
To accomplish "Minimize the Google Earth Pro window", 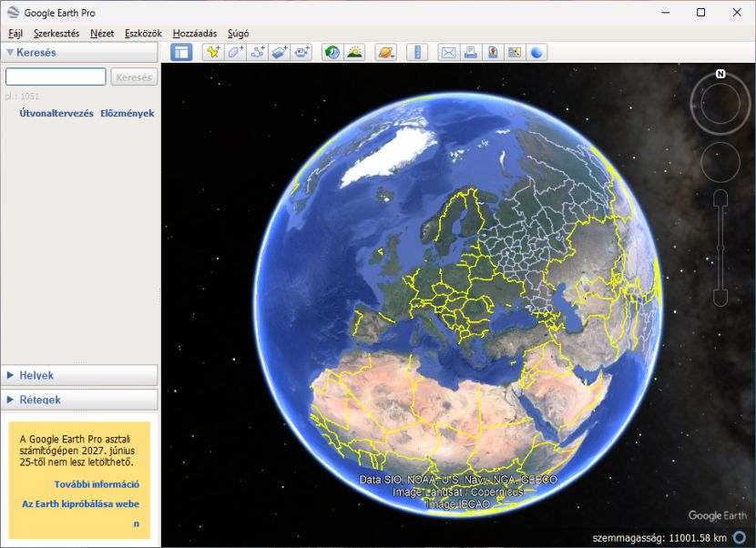I will coord(666,13).
